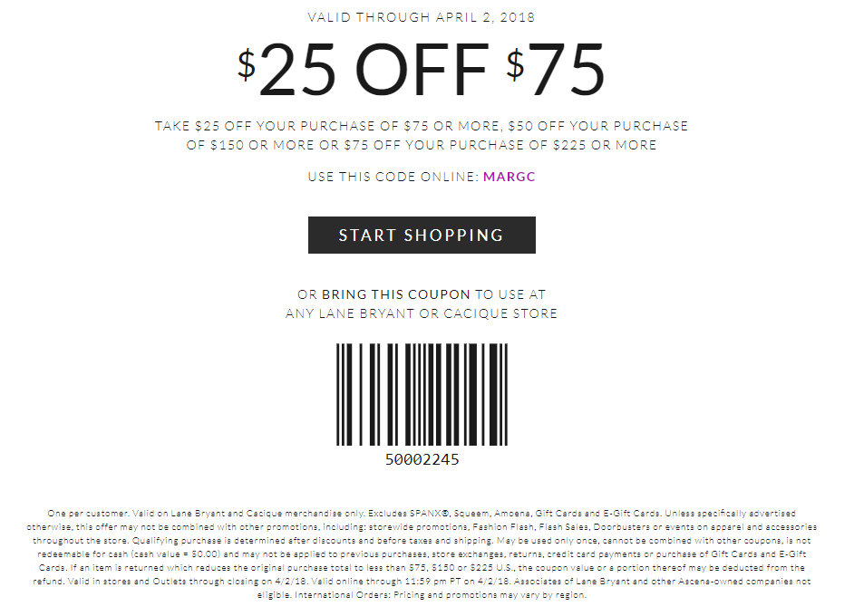Select the redeemable for cash fine print line

pyautogui.click(x=422, y=554)
